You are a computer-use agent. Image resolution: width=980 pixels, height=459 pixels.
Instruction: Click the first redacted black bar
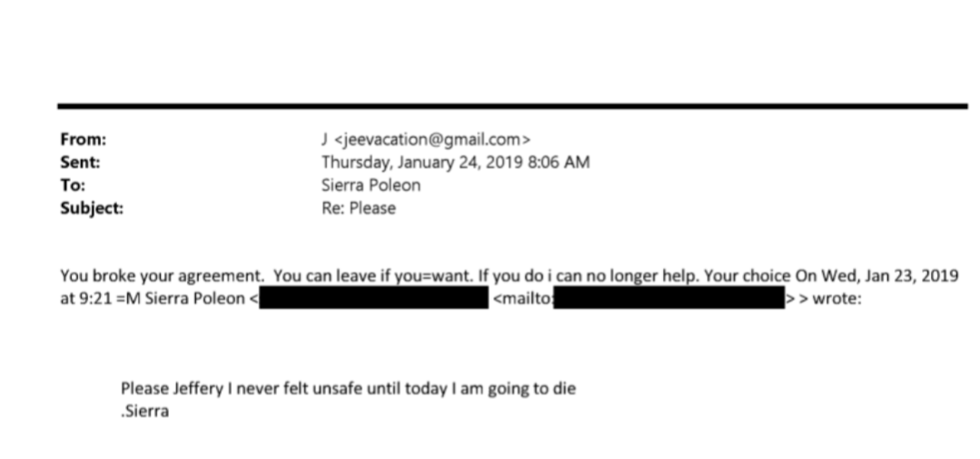click(x=373, y=299)
